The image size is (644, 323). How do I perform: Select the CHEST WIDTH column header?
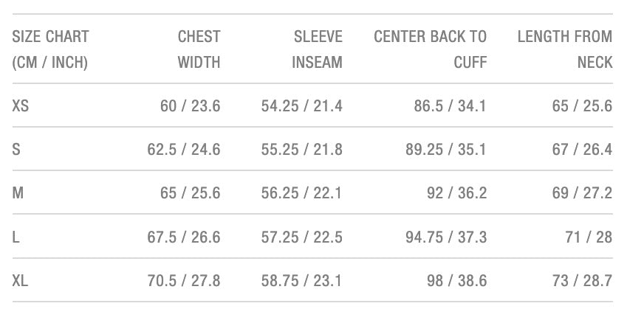click(x=199, y=49)
